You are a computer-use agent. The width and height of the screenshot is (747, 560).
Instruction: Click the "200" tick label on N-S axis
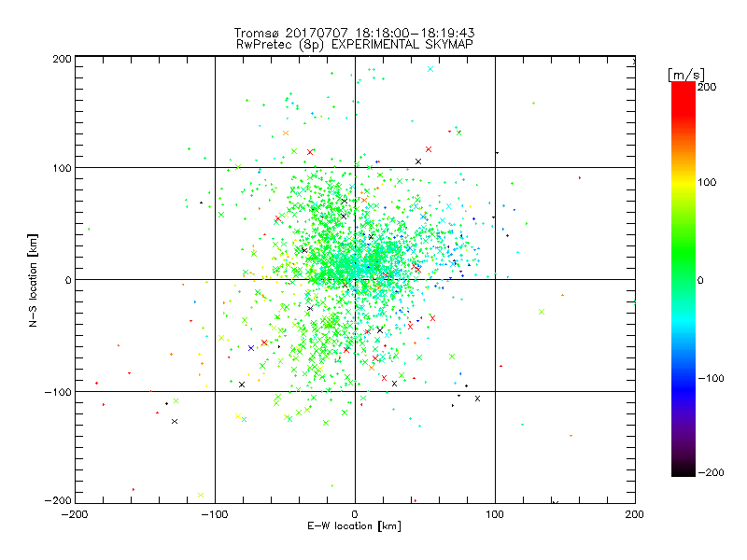pos(63,59)
